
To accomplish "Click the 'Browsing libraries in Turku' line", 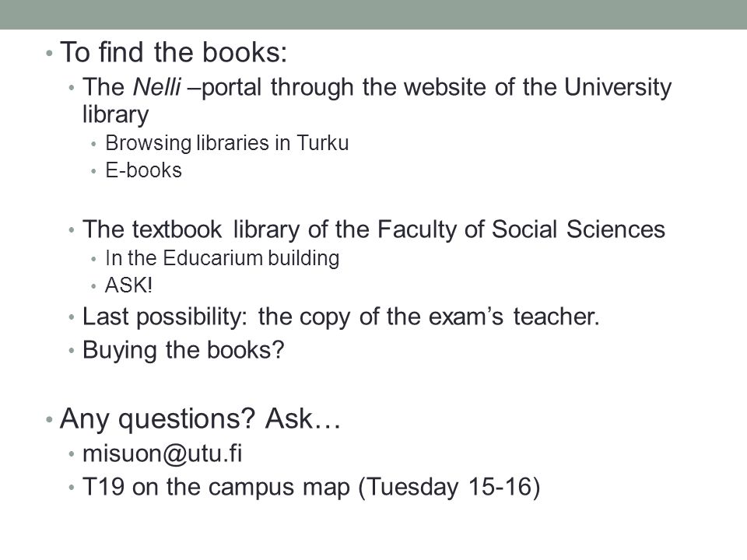I will (x=226, y=143).
